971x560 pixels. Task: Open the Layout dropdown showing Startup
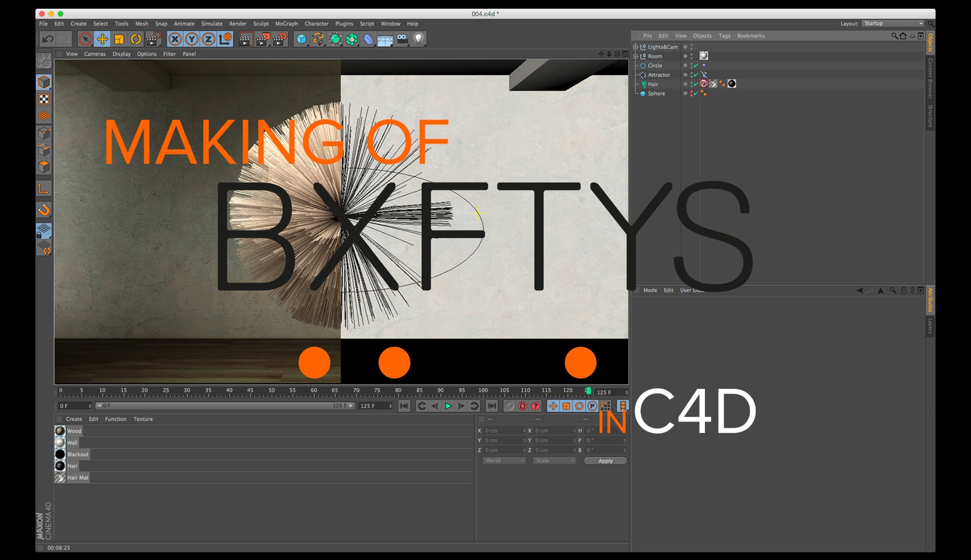click(893, 23)
